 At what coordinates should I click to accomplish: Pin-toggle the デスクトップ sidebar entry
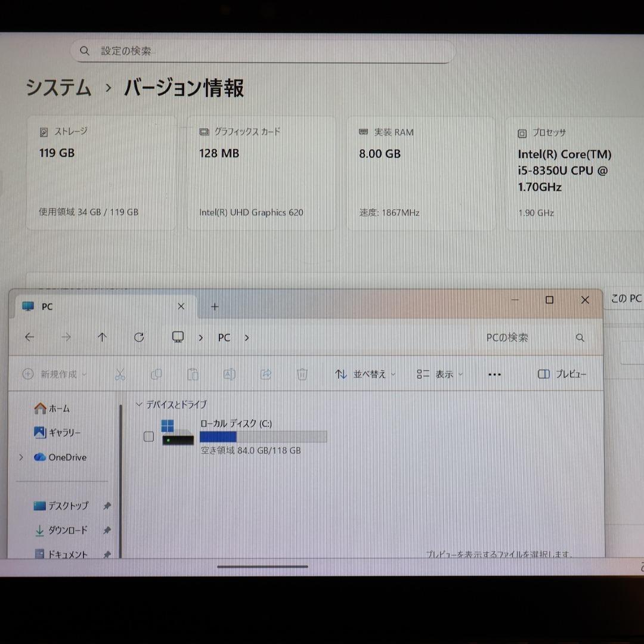[106, 506]
